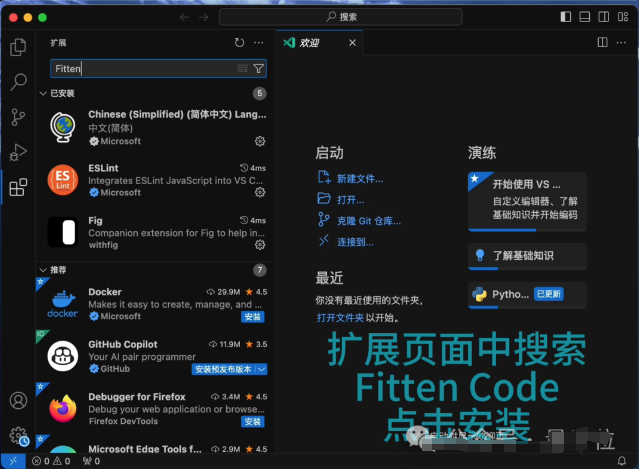
Task: Open the extensions filter funnel
Action: [x=258, y=68]
